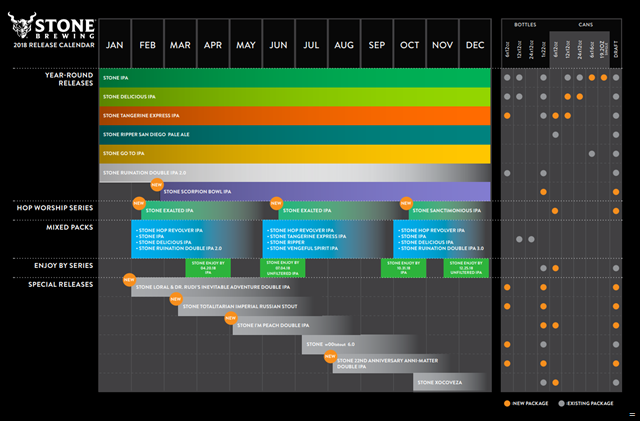This screenshot has height=421, width=640.
Task: Select the DEC month header
Action: coord(475,43)
